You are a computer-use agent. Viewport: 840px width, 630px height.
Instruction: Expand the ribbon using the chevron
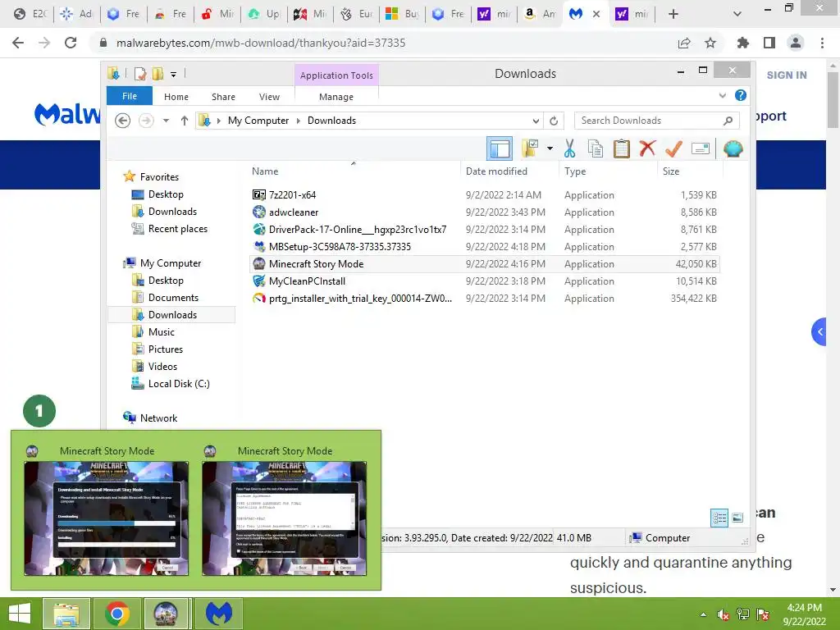point(723,95)
